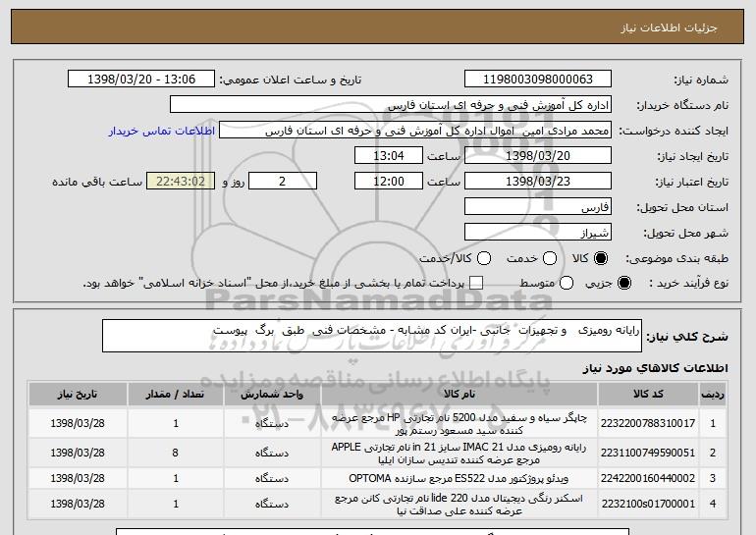Click the APPLE IMAC 21 item name
This screenshot has width=756, height=535.
point(459,454)
